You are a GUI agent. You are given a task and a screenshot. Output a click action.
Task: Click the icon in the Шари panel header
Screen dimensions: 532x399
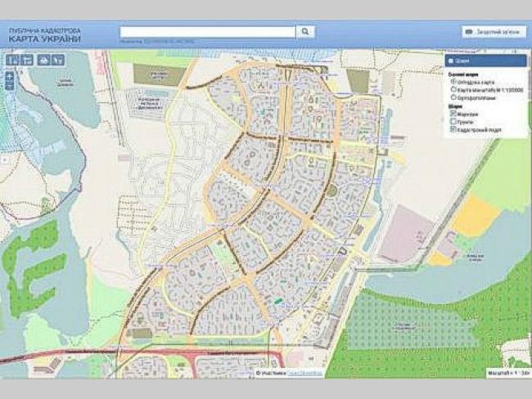(x=453, y=61)
